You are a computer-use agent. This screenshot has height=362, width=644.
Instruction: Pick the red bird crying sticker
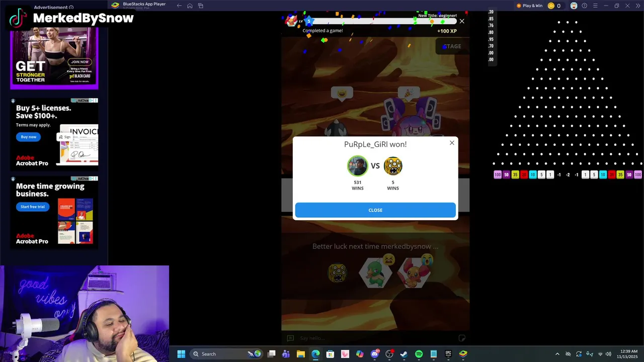(x=415, y=271)
